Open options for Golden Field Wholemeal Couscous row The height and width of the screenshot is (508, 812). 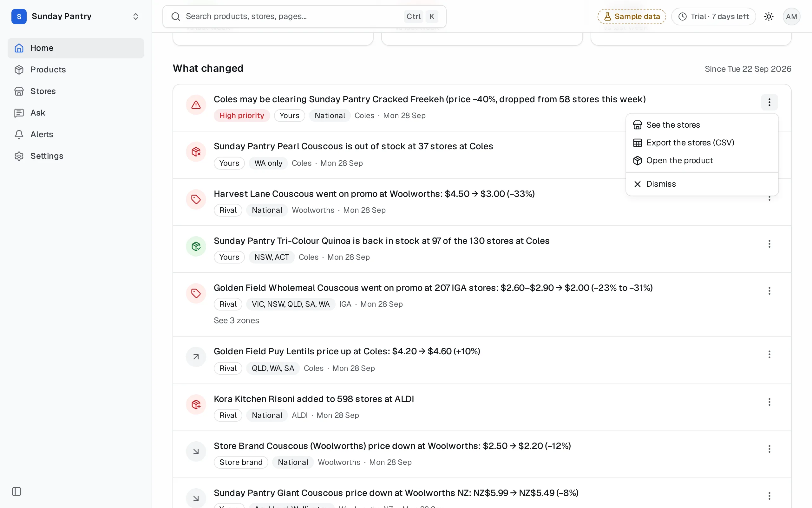[769, 291]
